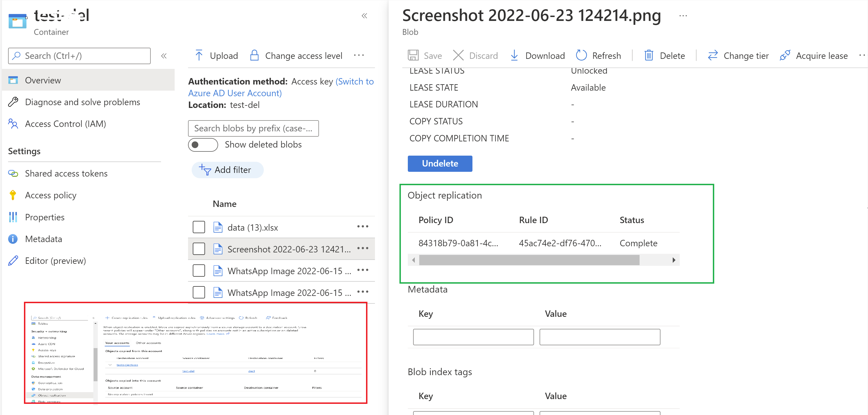Click the Metadata Value input field
Screen dimensions: 868x415
pos(599,337)
